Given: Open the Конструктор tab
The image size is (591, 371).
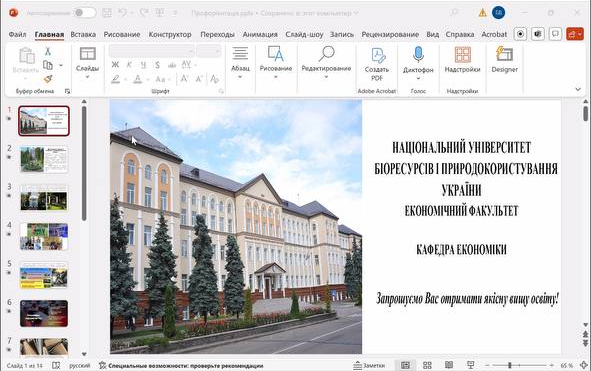Looking at the screenshot, I should point(170,34).
